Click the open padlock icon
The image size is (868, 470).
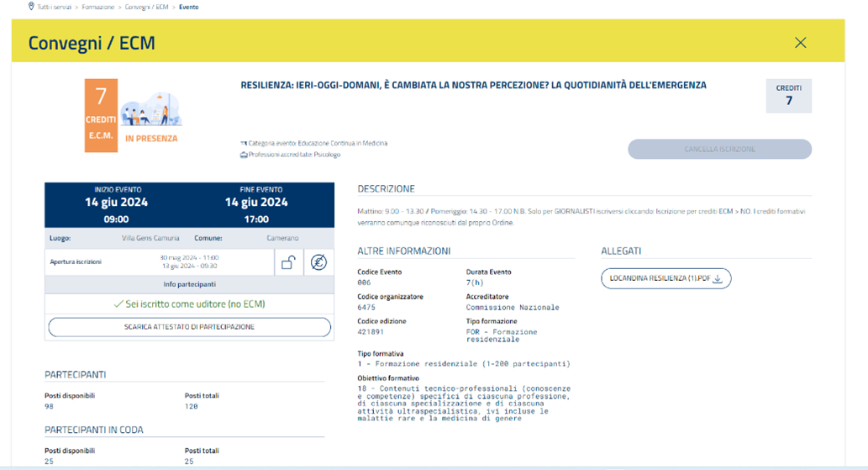[288, 262]
